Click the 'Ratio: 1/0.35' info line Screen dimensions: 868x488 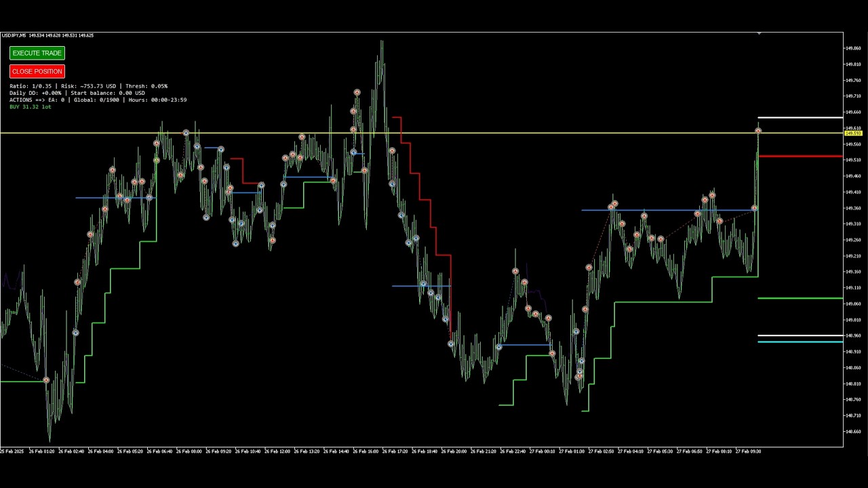[x=88, y=86]
